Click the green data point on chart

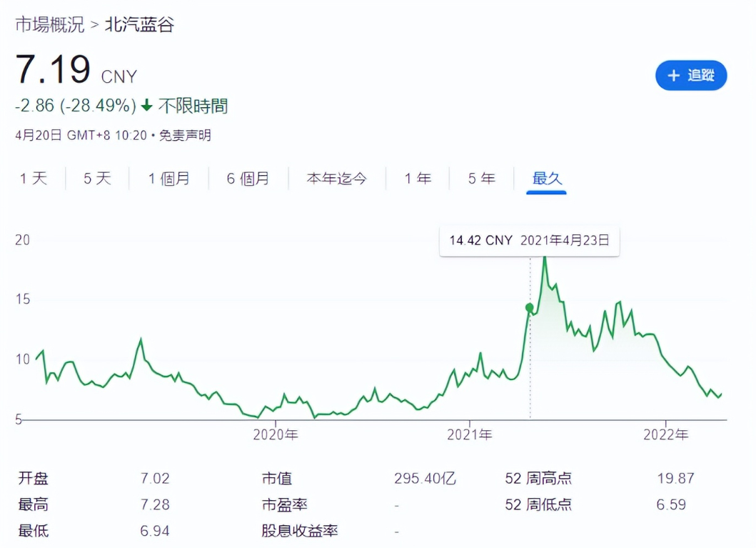[530, 307]
